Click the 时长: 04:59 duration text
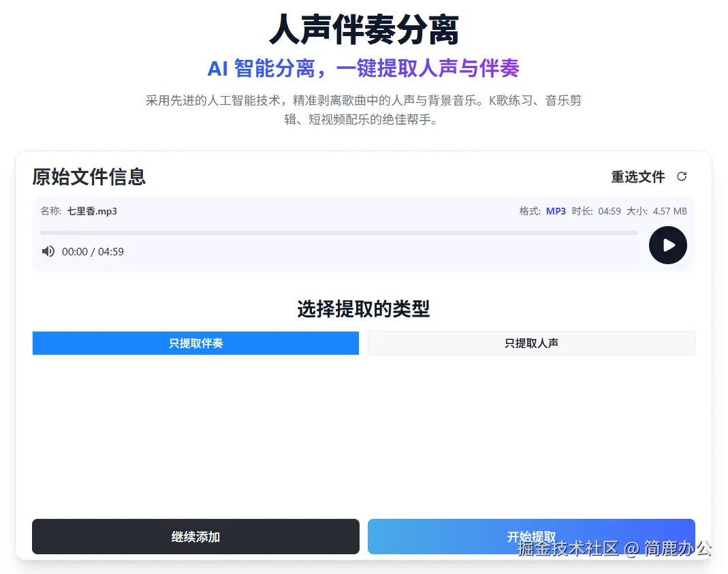The image size is (728, 574). point(596,211)
